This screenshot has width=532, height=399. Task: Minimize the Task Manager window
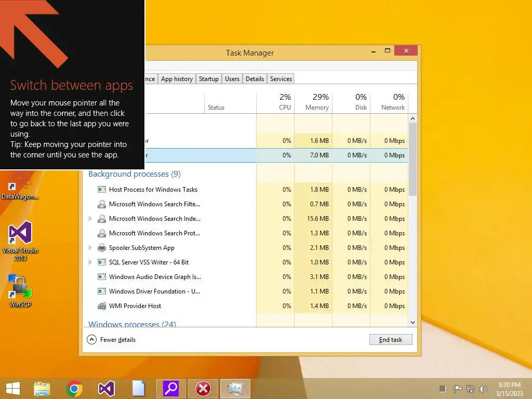(x=374, y=51)
